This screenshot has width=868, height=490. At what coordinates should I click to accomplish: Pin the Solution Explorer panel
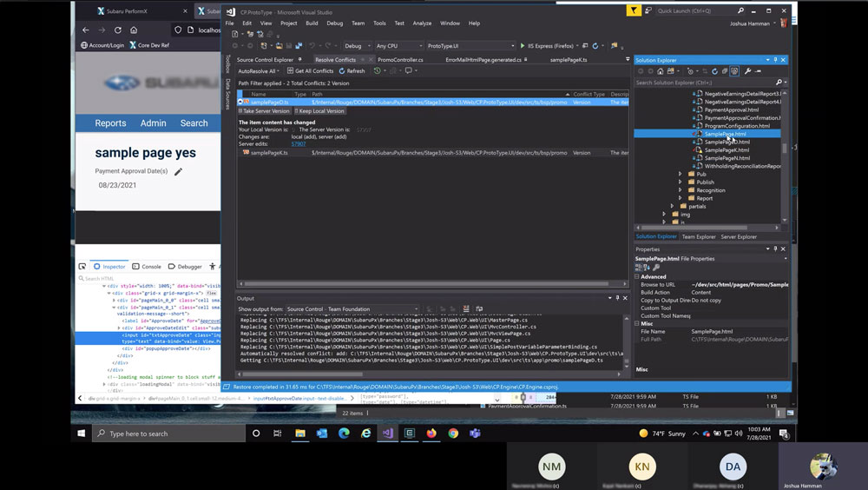pyautogui.click(x=777, y=60)
